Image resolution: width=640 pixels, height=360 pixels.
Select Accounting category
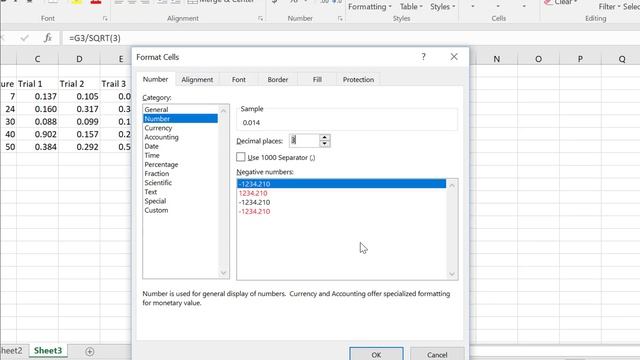180,137
